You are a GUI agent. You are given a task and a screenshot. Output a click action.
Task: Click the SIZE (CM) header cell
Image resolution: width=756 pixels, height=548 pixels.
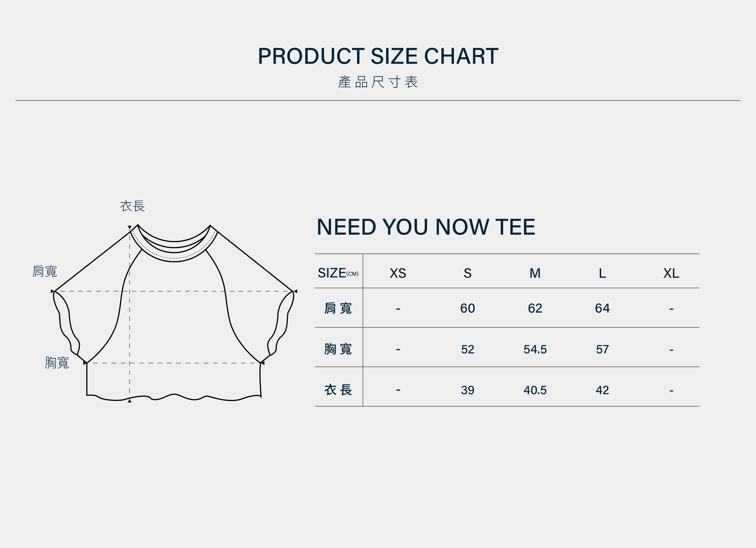[338, 273]
